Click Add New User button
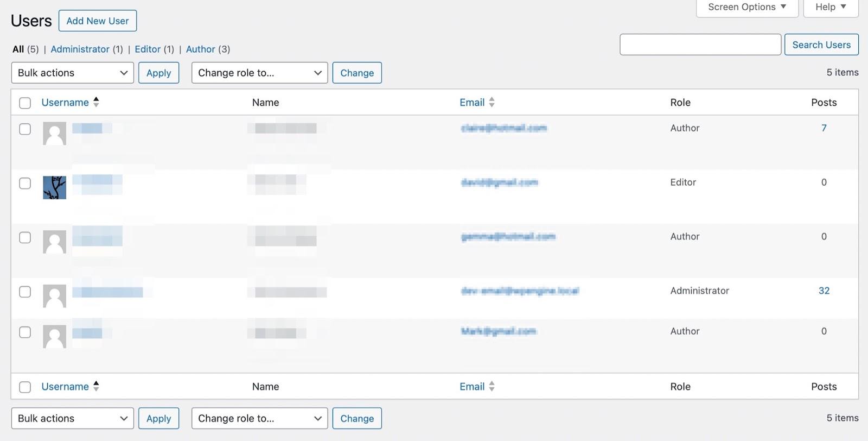Viewport: 868px width, 441px height. point(98,21)
